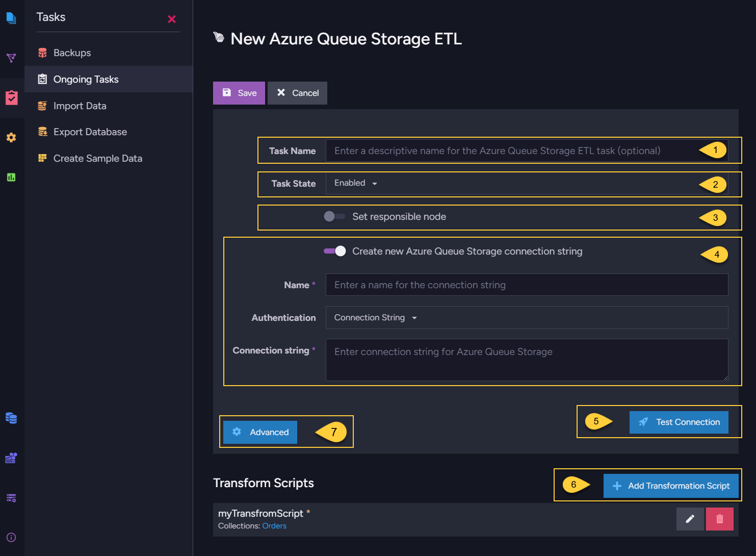
Task: Open the Indexes icon in the left rail
Action: pyautogui.click(x=11, y=58)
